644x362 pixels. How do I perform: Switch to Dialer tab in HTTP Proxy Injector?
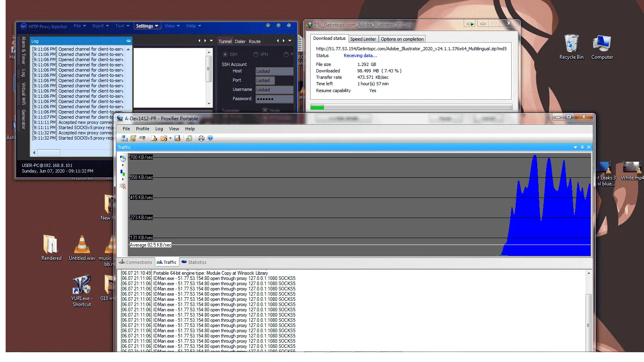pos(240,41)
